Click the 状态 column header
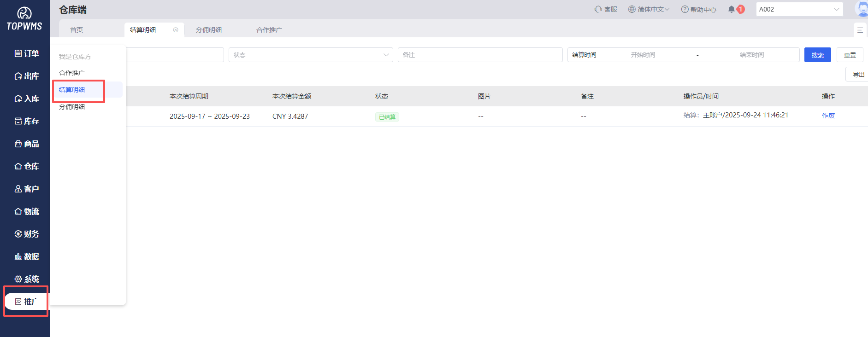Screen dimensions: 868x337 coord(382,96)
